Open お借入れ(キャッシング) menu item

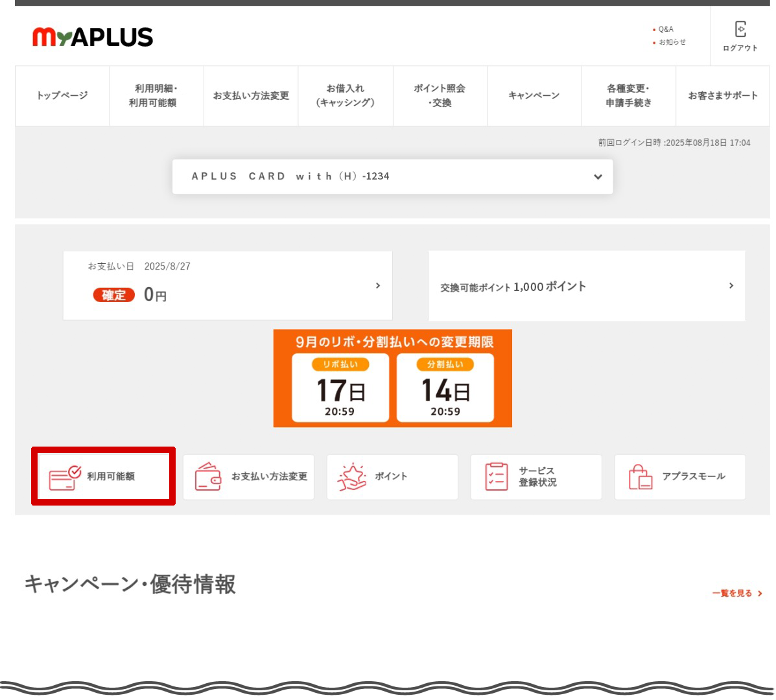click(x=346, y=96)
